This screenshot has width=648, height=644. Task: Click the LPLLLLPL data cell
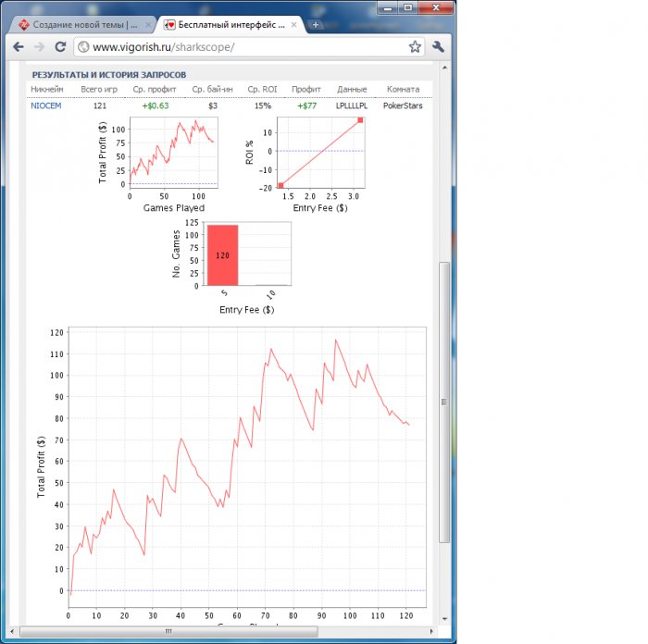click(x=352, y=105)
